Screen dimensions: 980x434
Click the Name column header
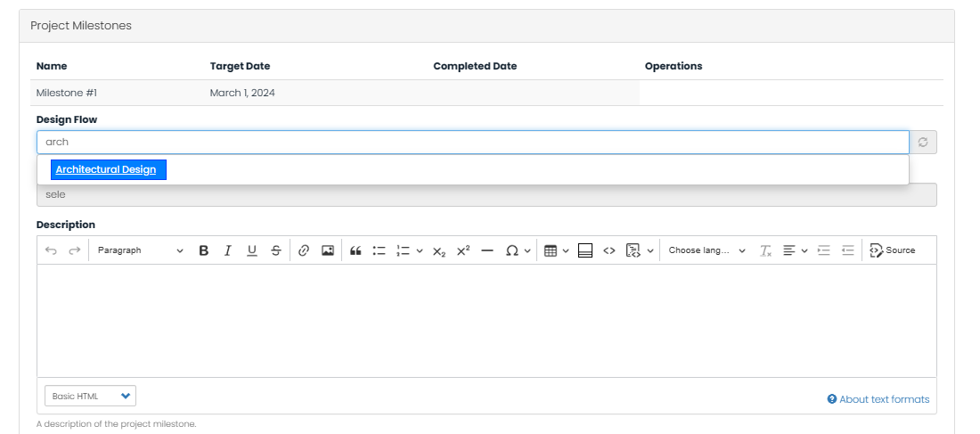coord(52,66)
